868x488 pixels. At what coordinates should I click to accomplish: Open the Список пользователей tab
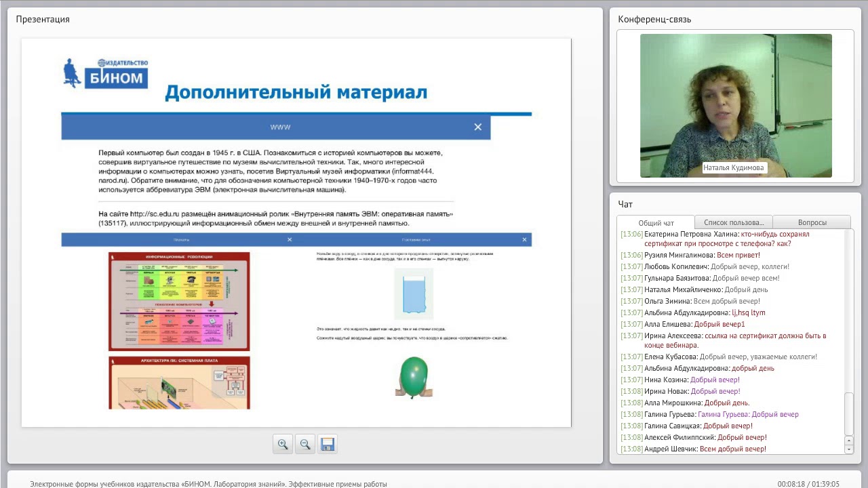click(x=733, y=222)
